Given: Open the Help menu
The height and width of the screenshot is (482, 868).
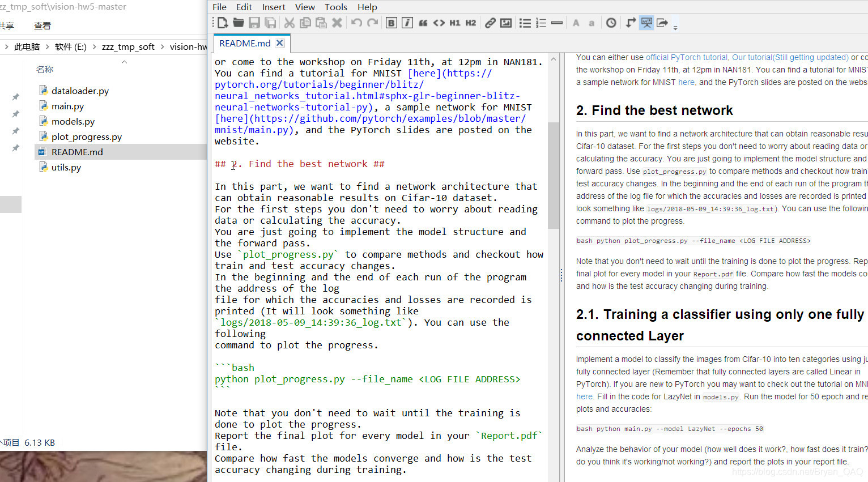Looking at the screenshot, I should [367, 7].
